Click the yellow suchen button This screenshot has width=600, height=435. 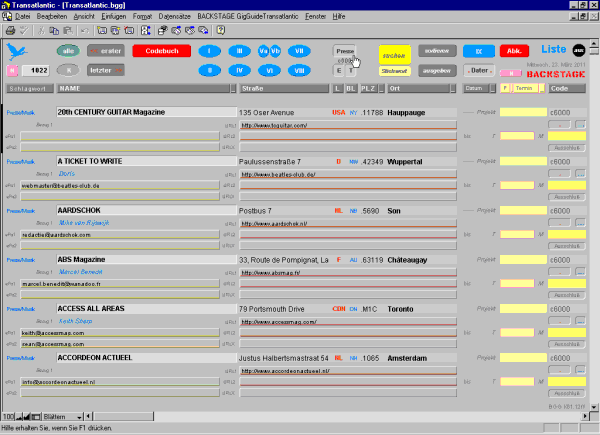click(x=395, y=55)
